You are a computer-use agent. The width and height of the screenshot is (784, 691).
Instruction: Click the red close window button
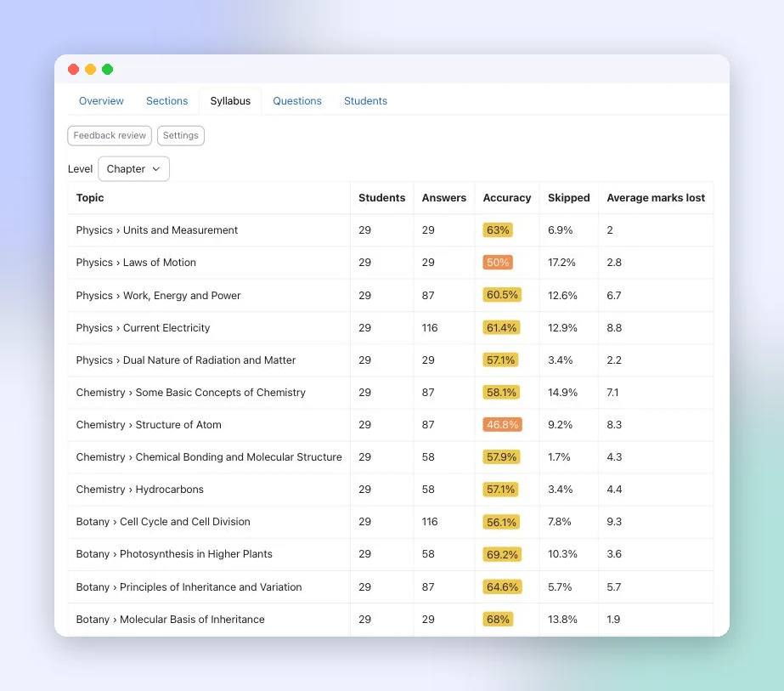[x=74, y=69]
